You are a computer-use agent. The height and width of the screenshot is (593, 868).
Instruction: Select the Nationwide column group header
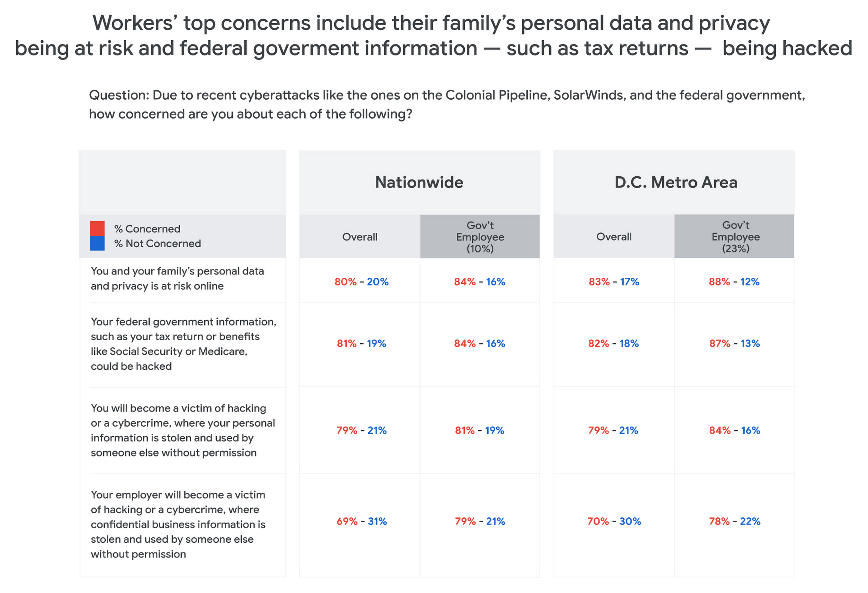coord(419,182)
